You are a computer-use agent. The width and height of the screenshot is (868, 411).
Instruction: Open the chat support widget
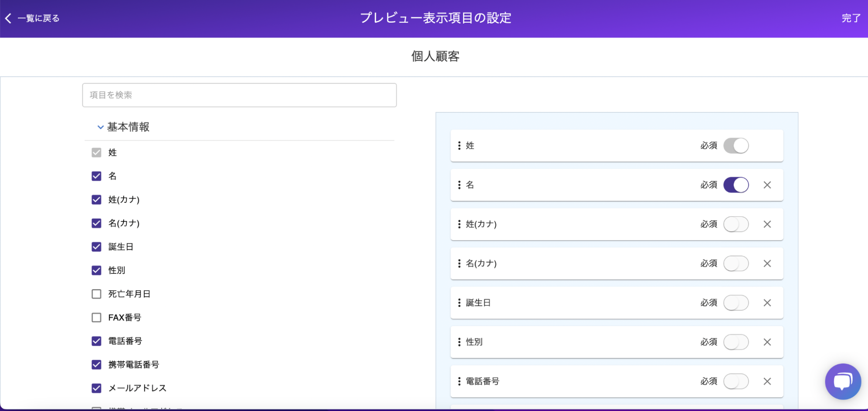pos(843,381)
